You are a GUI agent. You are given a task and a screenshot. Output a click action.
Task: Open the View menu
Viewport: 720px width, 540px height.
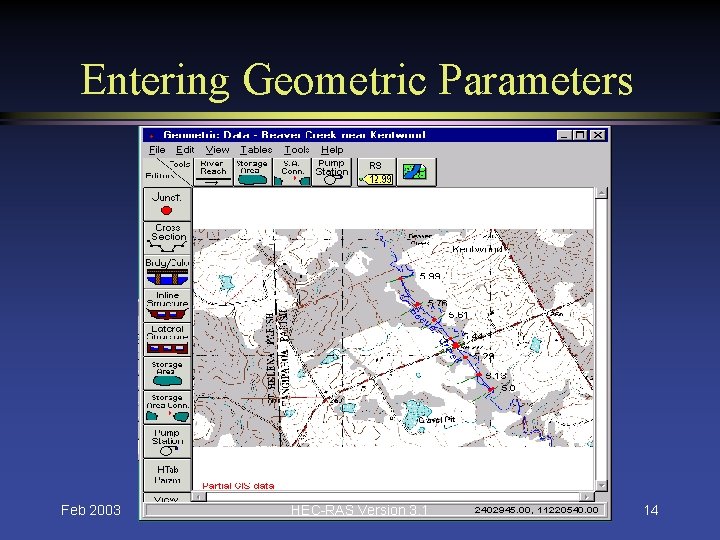point(217,150)
